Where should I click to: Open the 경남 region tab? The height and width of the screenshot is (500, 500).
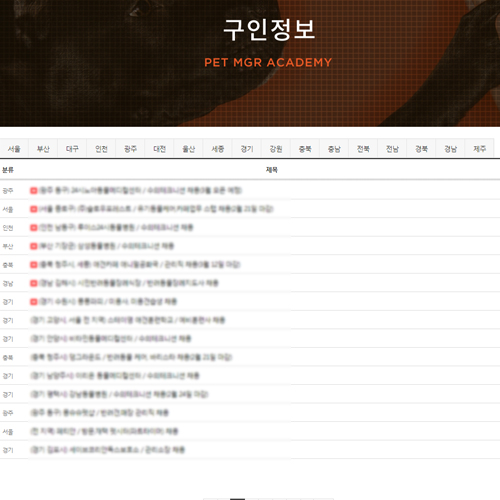pos(450,149)
